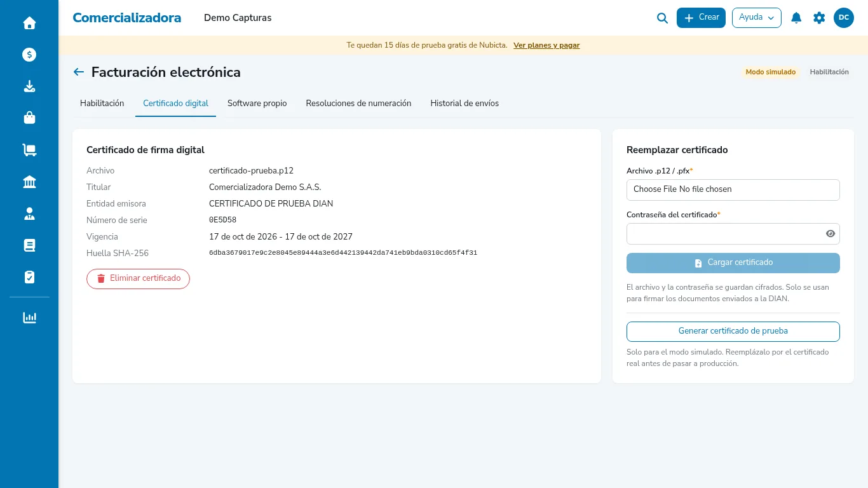Image resolution: width=868 pixels, height=488 pixels.
Task: Go back with the left arrow
Action: click(79, 72)
